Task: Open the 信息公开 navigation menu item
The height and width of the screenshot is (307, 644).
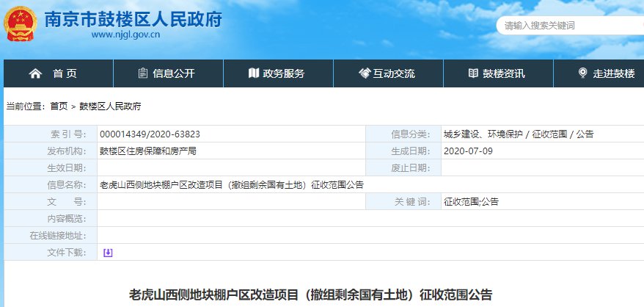Action: click(x=174, y=73)
